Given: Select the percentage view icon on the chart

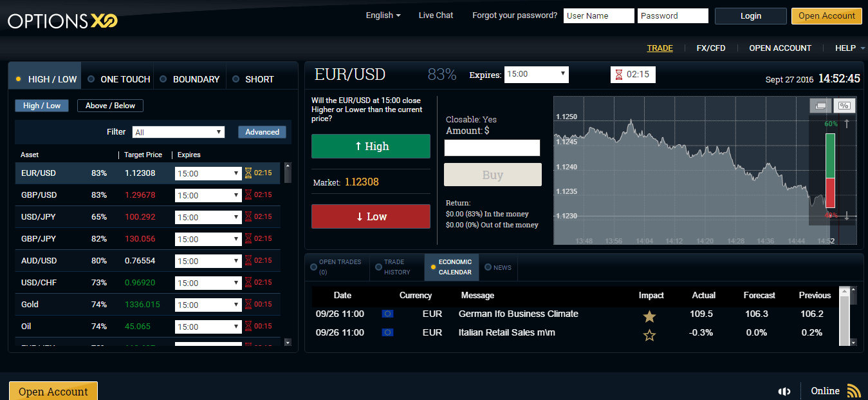Looking at the screenshot, I should coord(844,105).
